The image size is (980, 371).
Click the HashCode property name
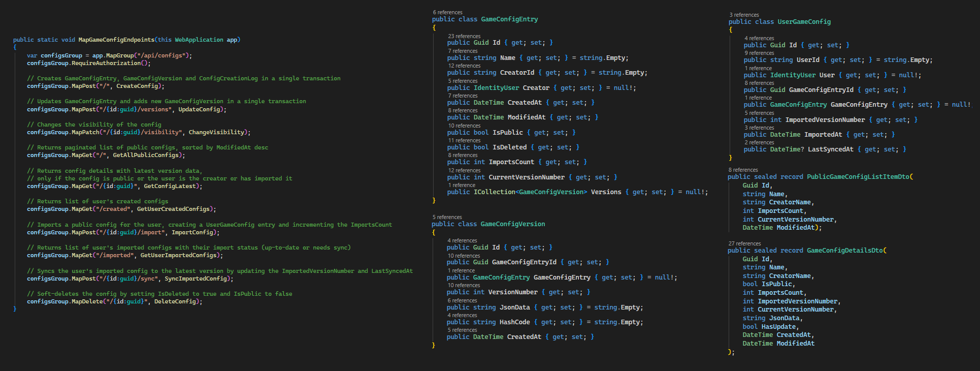pos(515,322)
